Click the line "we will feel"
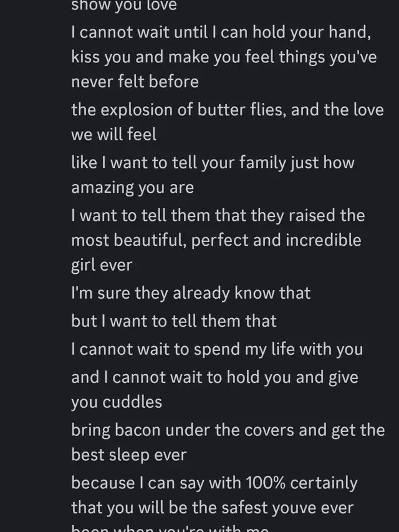The height and width of the screenshot is (532, 399). pyautogui.click(x=113, y=134)
